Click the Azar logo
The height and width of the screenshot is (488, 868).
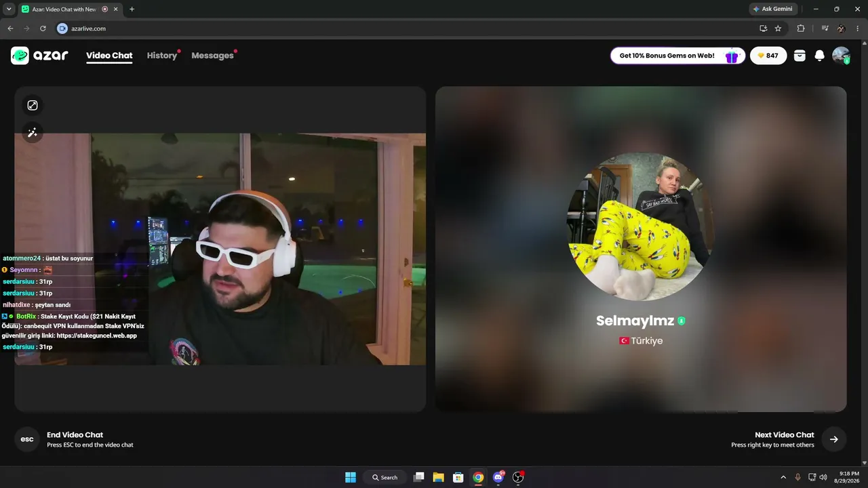click(39, 56)
